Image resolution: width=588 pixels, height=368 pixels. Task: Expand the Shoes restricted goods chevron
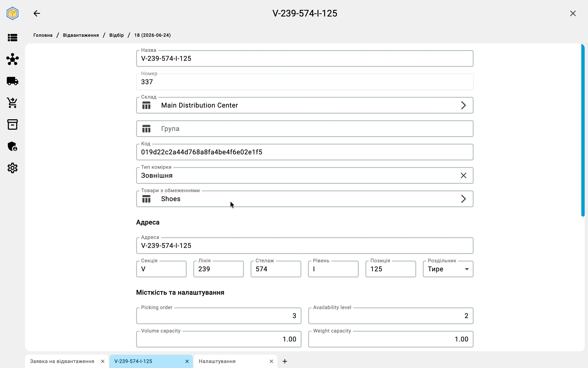463,199
